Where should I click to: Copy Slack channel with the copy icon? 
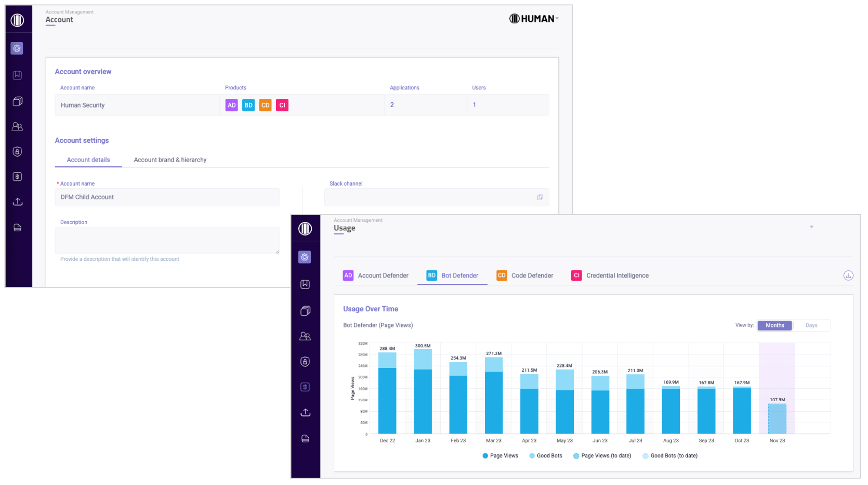[x=540, y=197]
